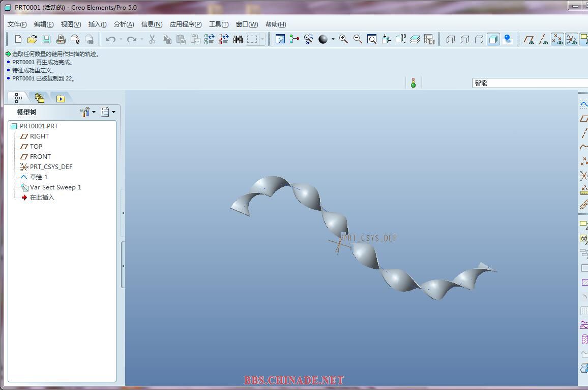Viewport: 588px width, 390px height.
Task: Open the 分析(A) menu
Action: pos(124,24)
